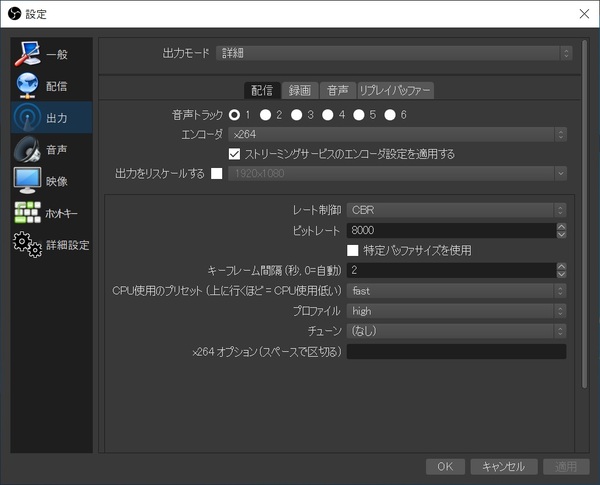Open the 出力モード dropdown
600x485 pixels.
(x=392, y=53)
